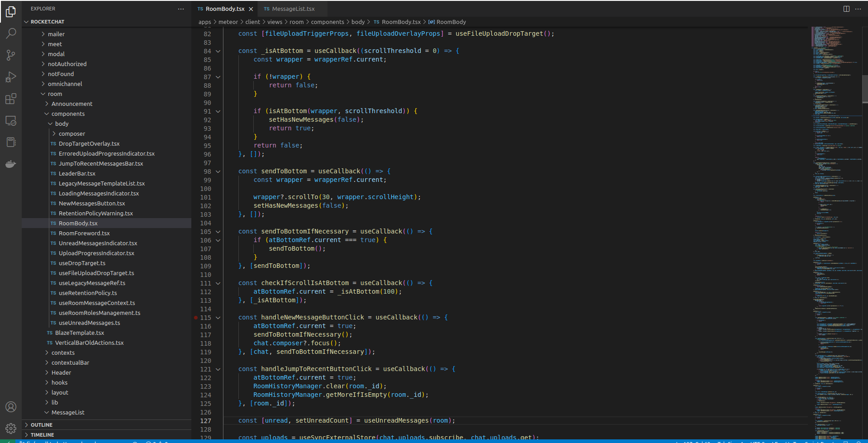Fold code block at line 111
This screenshot has width=868, height=443.
tap(218, 283)
